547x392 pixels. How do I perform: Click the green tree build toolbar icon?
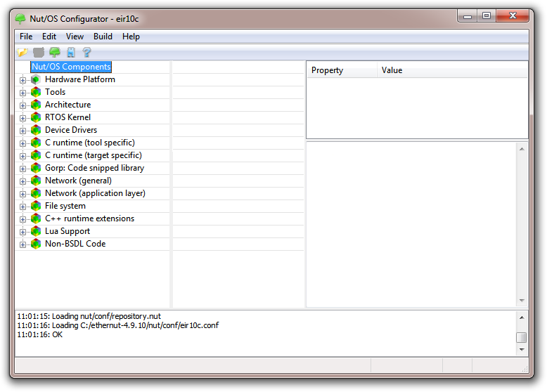[54, 52]
